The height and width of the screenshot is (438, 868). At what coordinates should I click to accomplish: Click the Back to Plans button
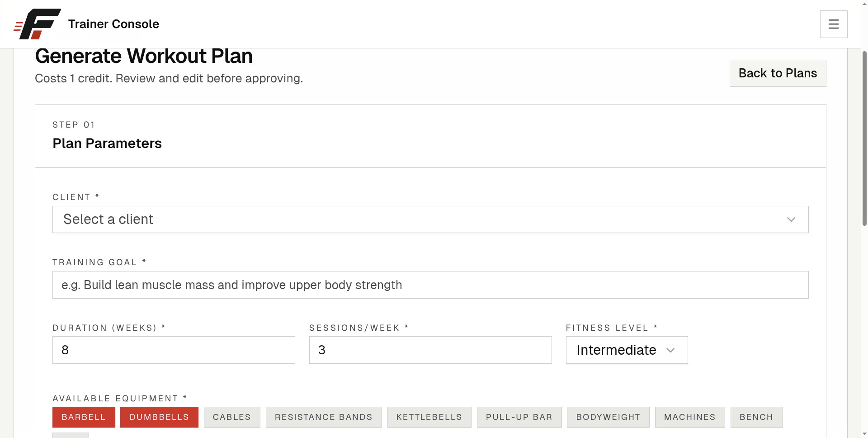[778, 73]
